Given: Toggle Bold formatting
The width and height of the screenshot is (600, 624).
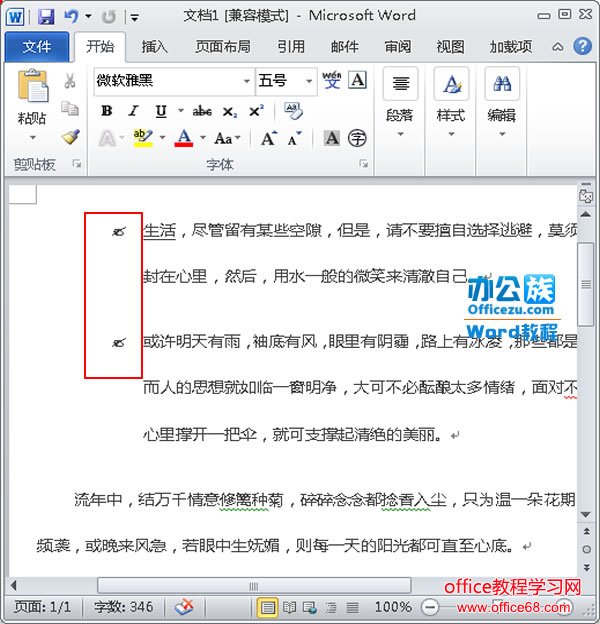Looking at the screenshot, I should 107,111.
